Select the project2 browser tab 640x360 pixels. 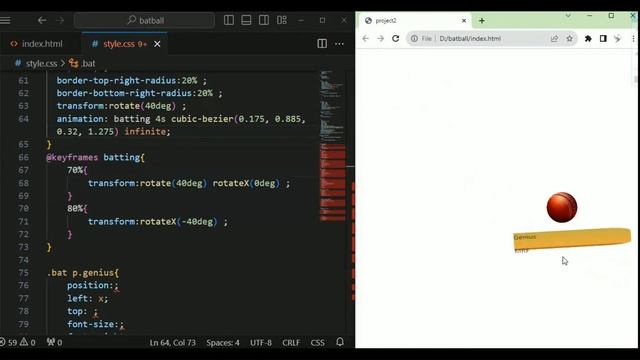click(x=414, y=20)
